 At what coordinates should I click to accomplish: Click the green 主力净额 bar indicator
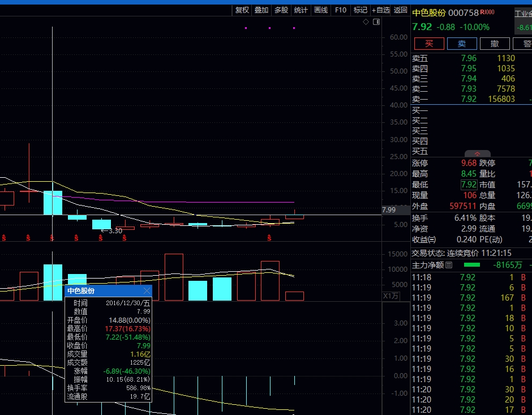(471, 265)
